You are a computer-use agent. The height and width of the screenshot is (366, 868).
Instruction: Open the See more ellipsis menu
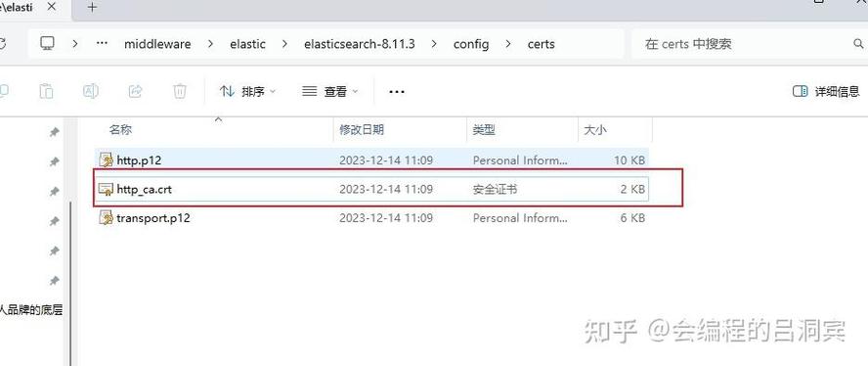pos(397,92)
